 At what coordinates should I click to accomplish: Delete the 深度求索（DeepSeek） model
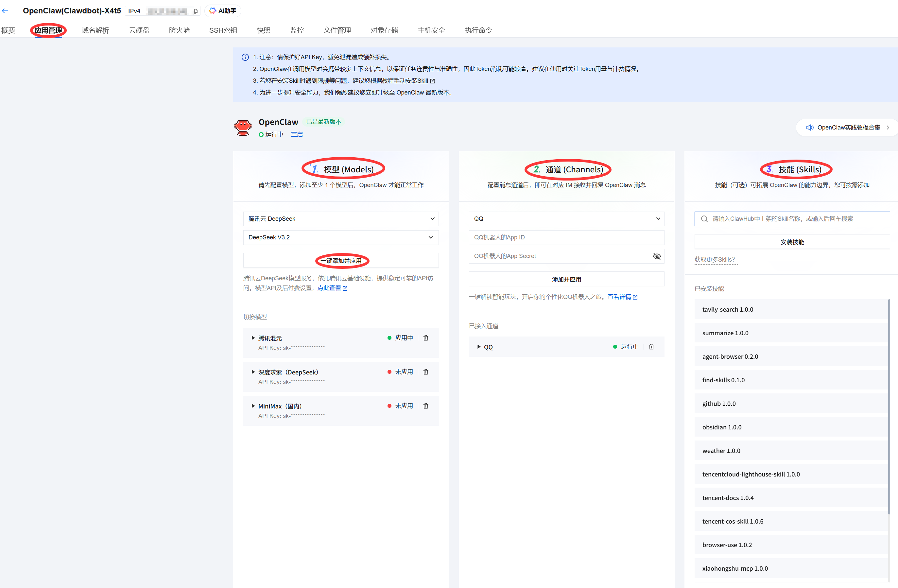pyautogui.click(x=425, y=372)
